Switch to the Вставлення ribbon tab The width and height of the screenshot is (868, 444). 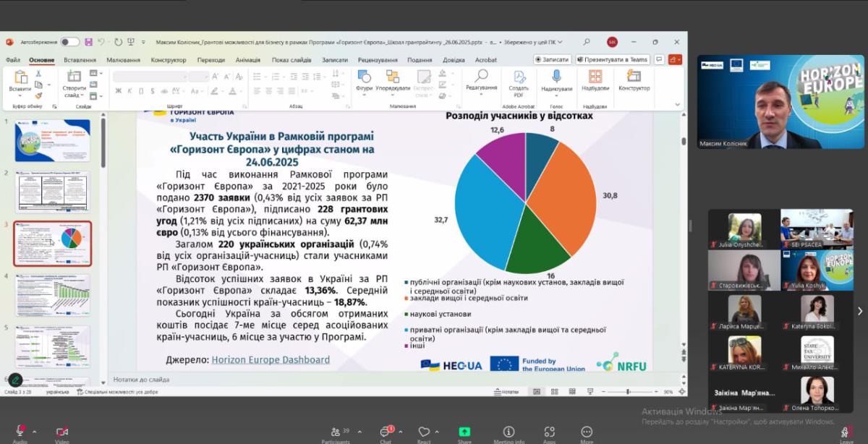click(x=80, y=60)
